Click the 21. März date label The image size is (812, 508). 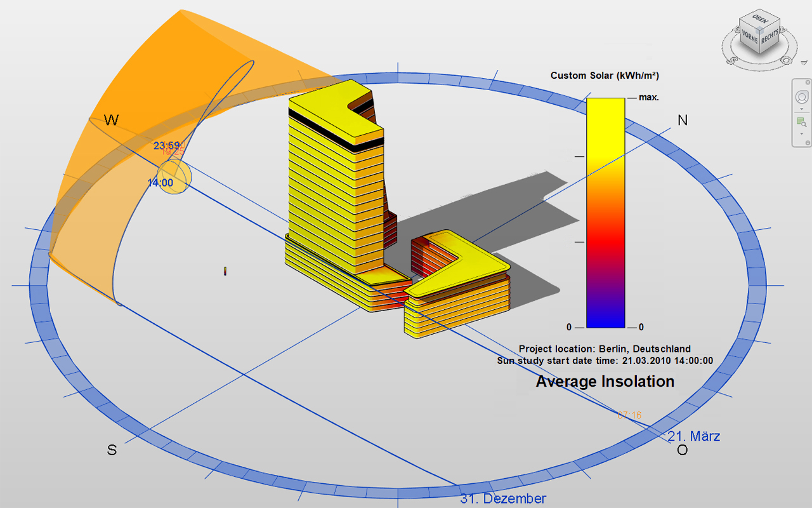(693, 437)
